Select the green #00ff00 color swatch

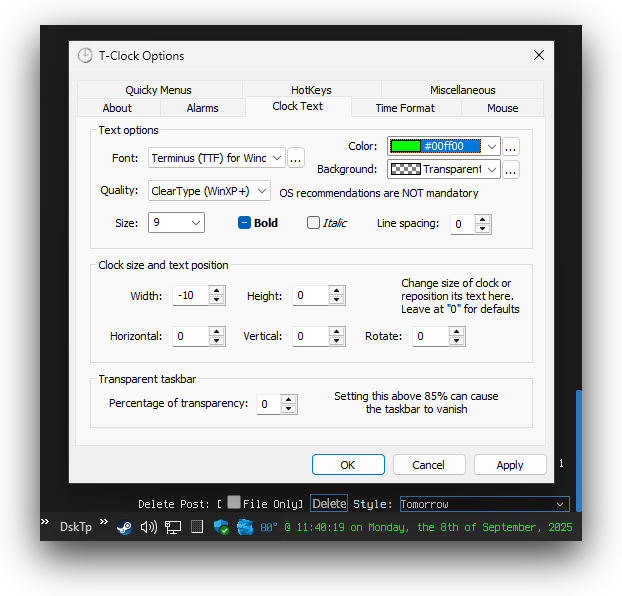(x=405, y=146)
